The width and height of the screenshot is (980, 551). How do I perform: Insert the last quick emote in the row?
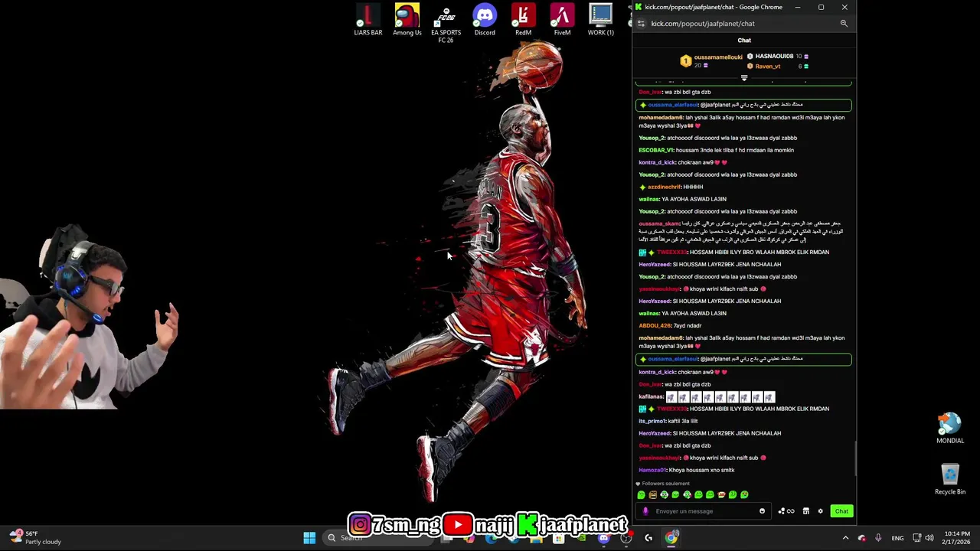pyautogui.click(x=744, y=495)
